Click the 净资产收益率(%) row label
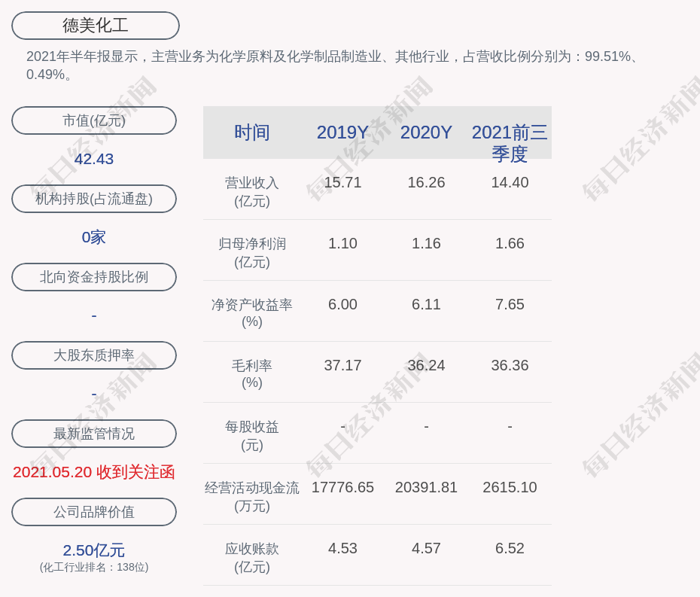 tap(252, 313)
